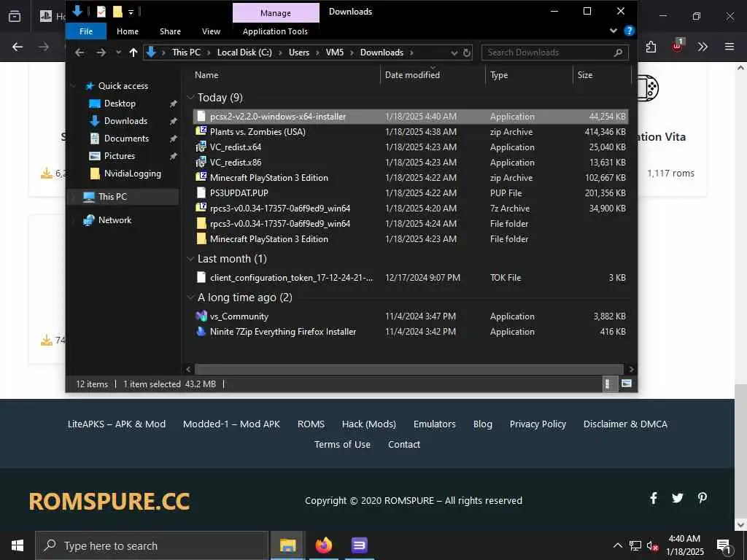Collapse the A long time ago group
The height and width of the screenshot is (560, 747).
[190, 297]
